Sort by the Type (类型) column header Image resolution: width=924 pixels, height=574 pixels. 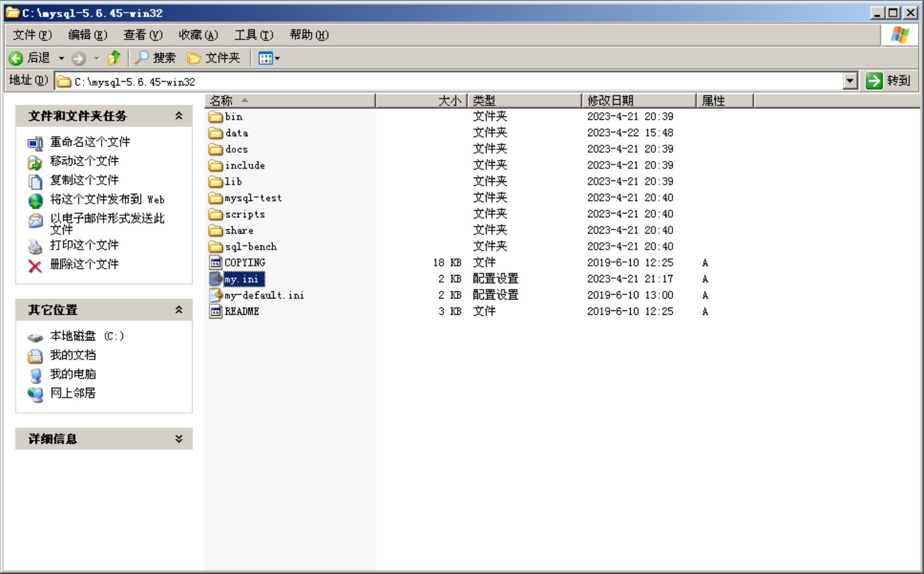[x=525, y=101]
